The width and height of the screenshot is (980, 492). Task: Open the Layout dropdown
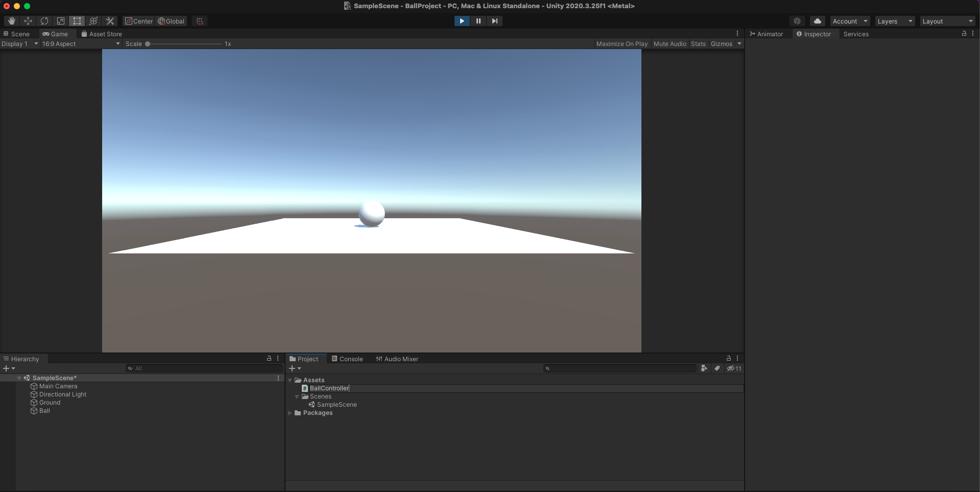[947, 21]
